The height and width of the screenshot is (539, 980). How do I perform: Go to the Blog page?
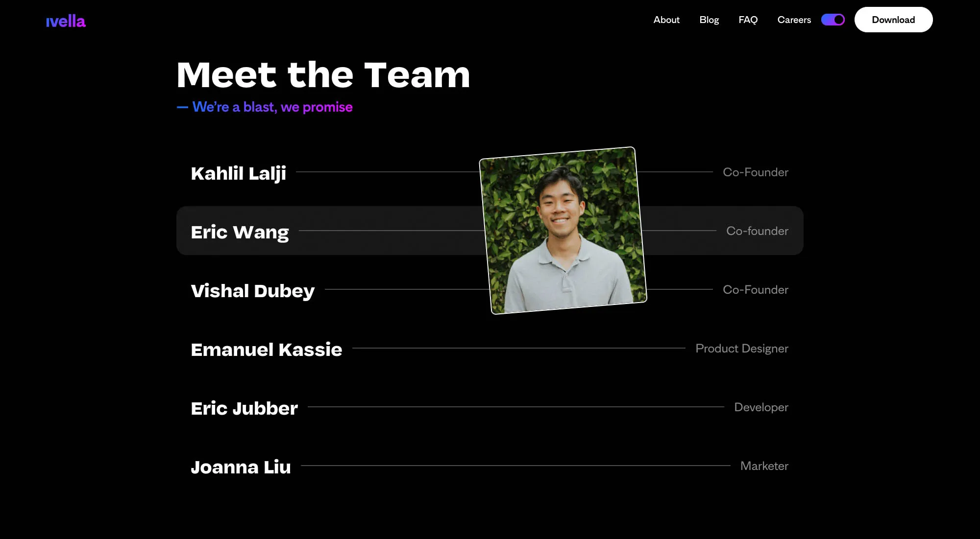[x=709, y=20]
